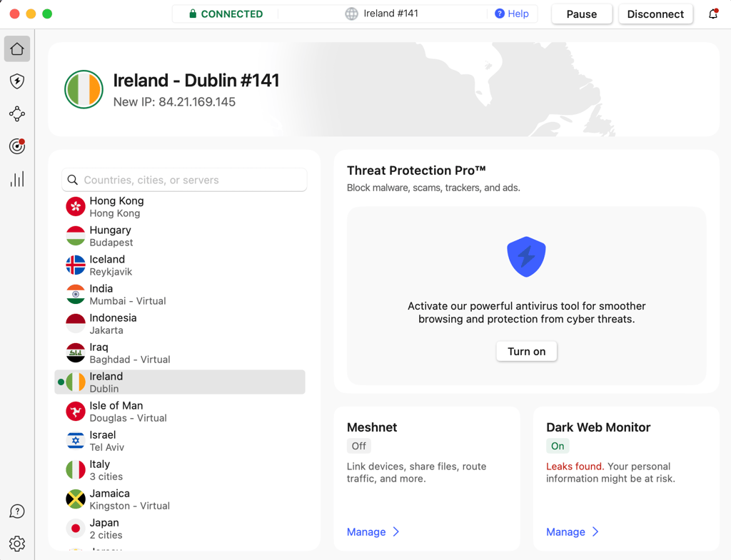Select the highlighted Ireland Dublin row
Screen dimensions: 731x560
point(180,382)
